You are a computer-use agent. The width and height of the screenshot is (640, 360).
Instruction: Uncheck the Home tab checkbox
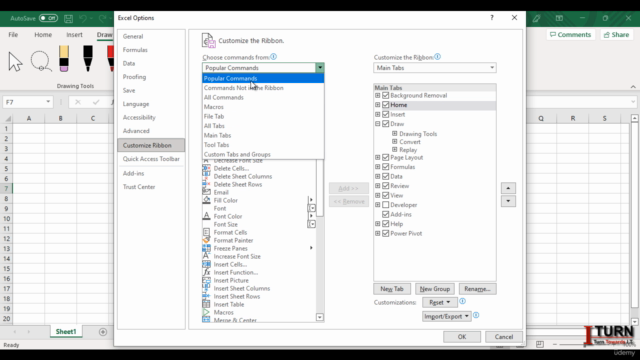pyautogui.click(x=386, y=105)
